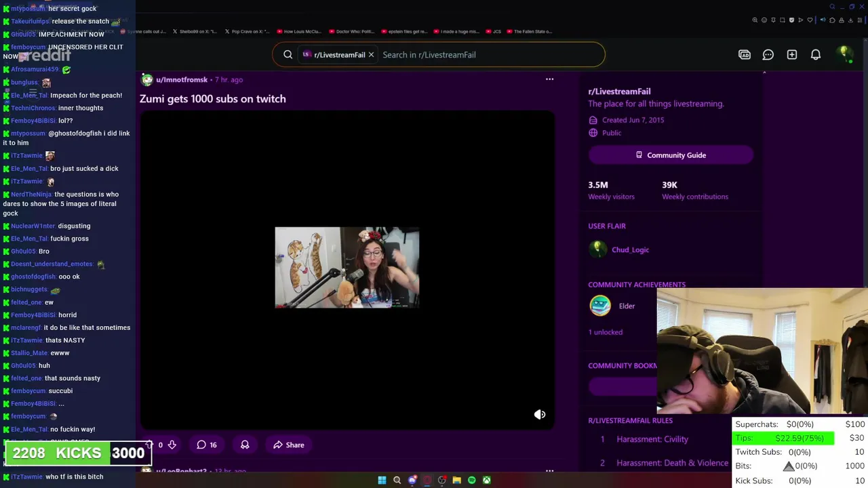Click the 2208 KICKS 3000 goal bar

click(78, 453)
